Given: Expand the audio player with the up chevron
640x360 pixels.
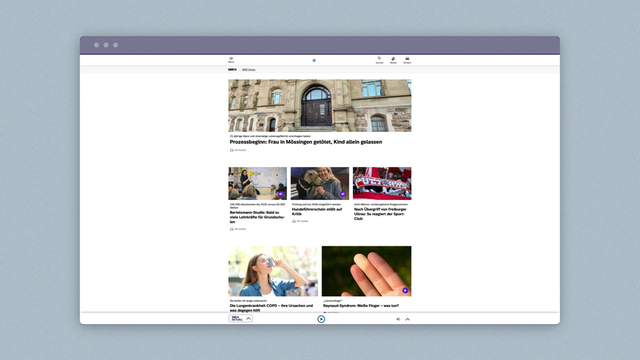Looking at the screenshot, I should (x=407, y=319).
